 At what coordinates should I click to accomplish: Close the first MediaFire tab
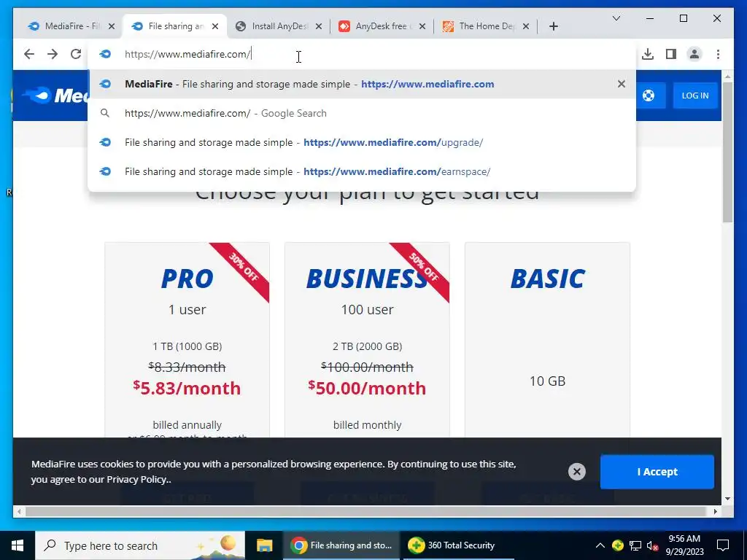pyautogui.click(x=112, y=27)
